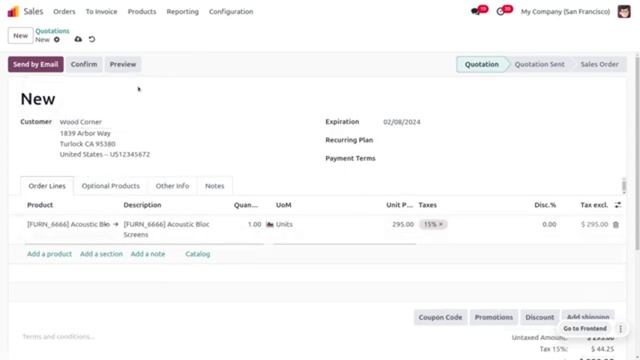Open the activities clock icon
Image resolution: width=640 pixels, height=360 pixels.
point(500,11)
